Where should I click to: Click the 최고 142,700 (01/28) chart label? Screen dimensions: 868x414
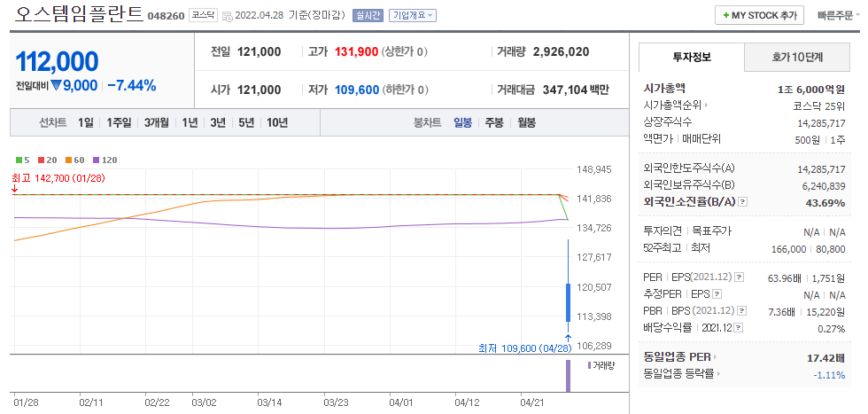coord(58,178)
